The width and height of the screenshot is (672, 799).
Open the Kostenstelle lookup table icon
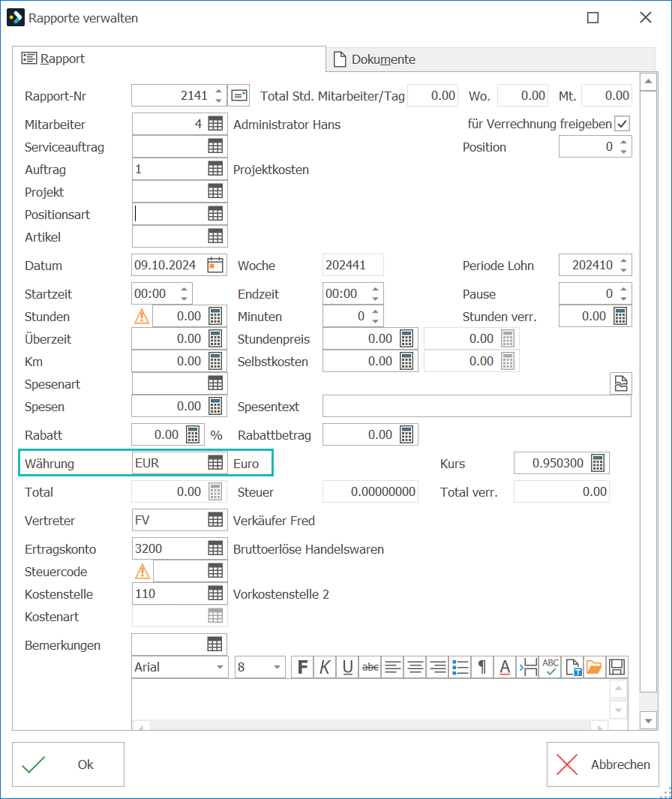tap(215, 593)
